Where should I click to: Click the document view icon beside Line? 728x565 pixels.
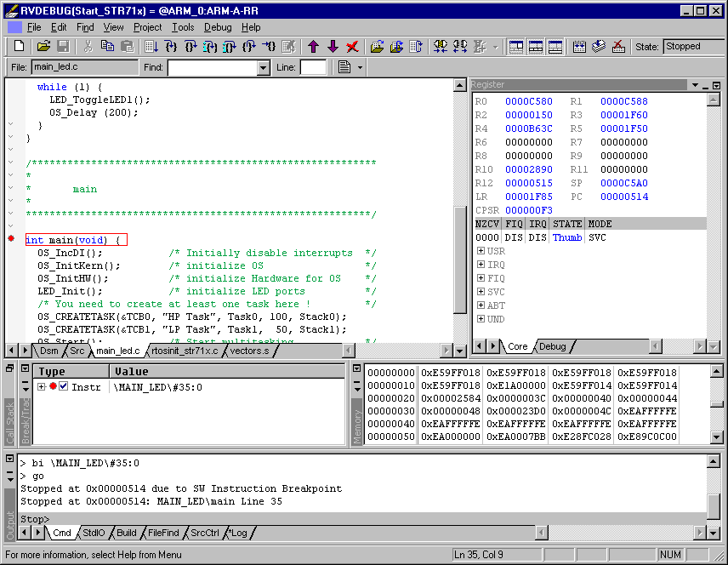344,67
